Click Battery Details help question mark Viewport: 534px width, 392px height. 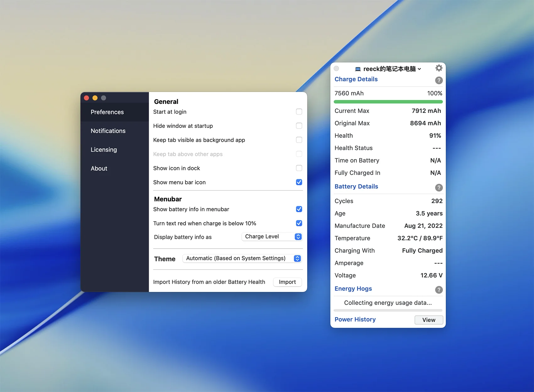click(x=439, y=188)
